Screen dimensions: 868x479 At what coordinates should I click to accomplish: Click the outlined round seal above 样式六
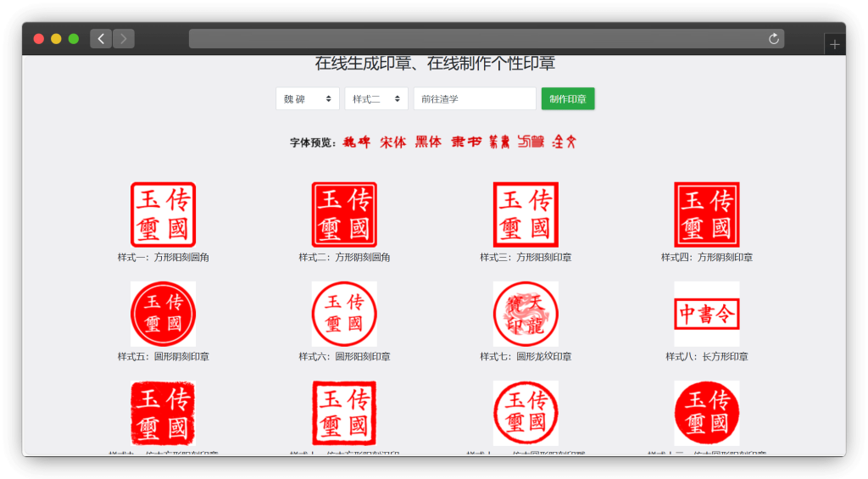point(344,314)
